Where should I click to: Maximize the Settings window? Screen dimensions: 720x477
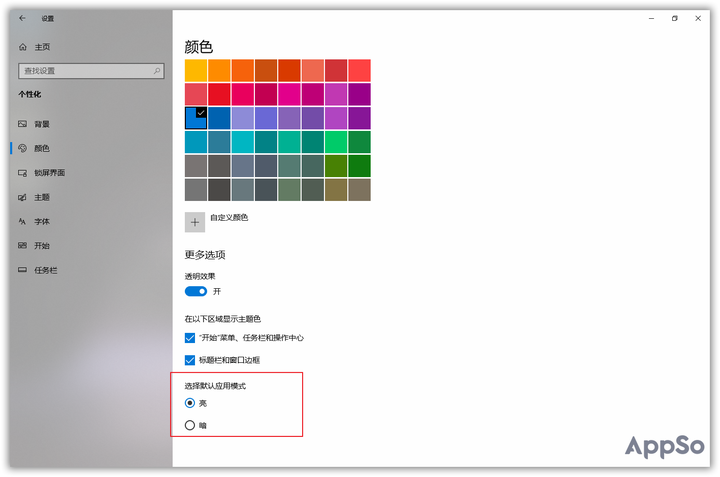click(675, 18)
